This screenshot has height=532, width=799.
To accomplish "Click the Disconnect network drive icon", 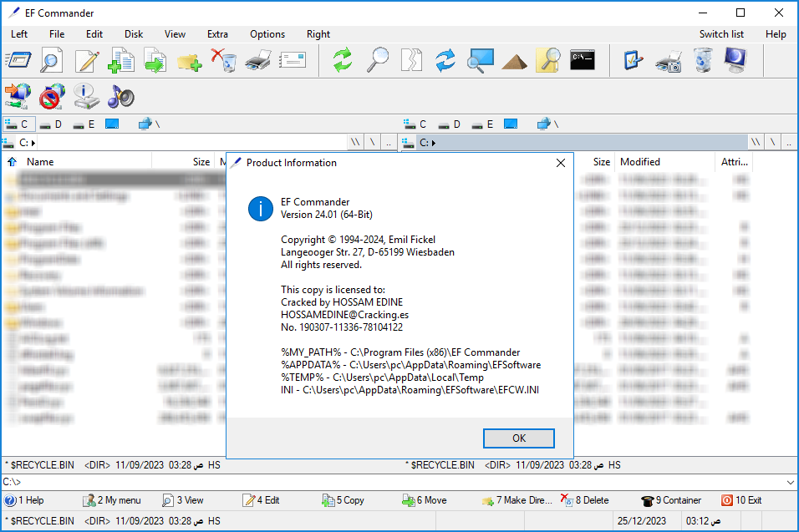I will [x=52, y=96].
